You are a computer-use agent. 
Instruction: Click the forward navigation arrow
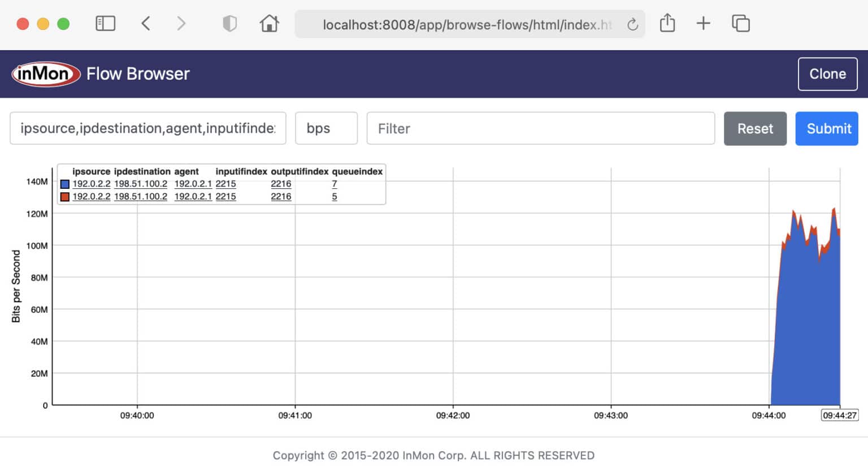coord(180,23)
